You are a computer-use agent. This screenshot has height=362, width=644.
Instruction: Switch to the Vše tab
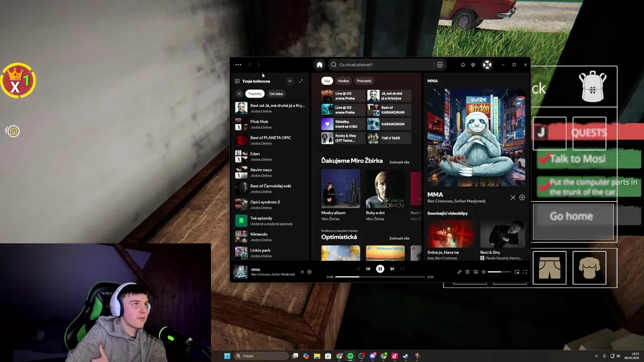click(x=327, y=80)
